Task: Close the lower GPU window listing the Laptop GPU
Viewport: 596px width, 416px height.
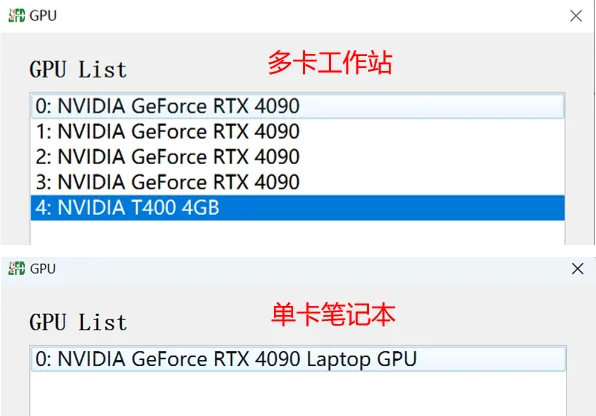Action: pyautogui.click(x=577, y=268)
